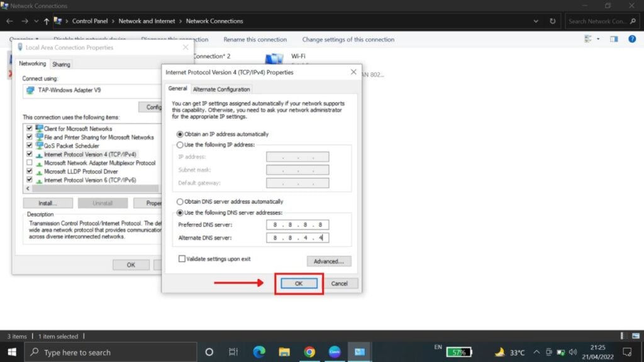Uncheck the QoS Packet Scheduler checkbox
This screenshot has height=362, width=644.
click(x=29, y=145)
